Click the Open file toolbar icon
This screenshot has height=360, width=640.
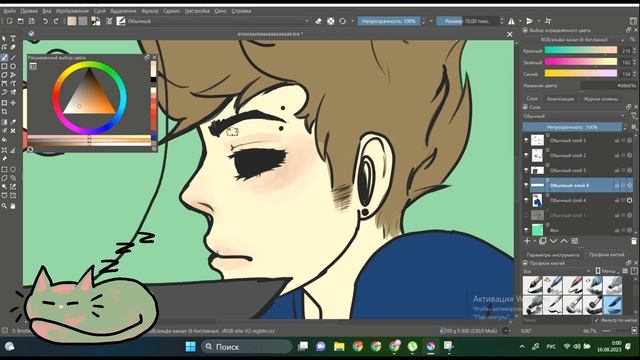(x=20, y=21)
